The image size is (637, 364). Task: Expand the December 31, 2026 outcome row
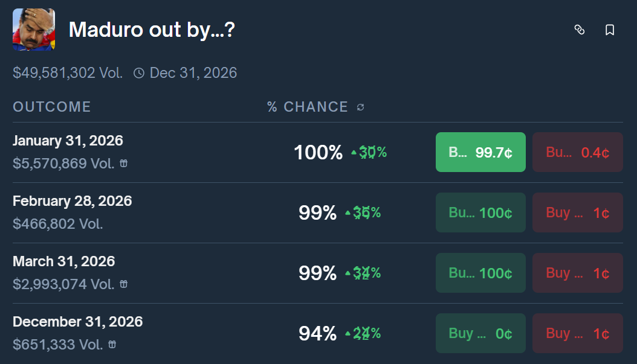[x=77, y=322]
